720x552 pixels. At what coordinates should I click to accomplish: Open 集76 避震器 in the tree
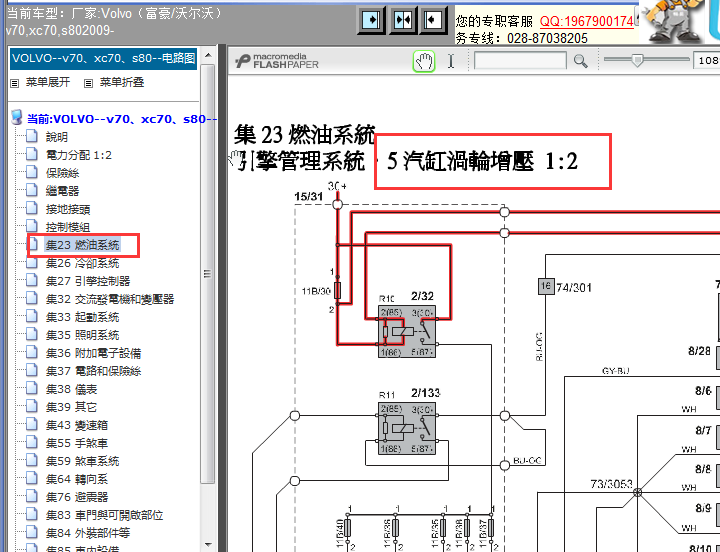77,497
